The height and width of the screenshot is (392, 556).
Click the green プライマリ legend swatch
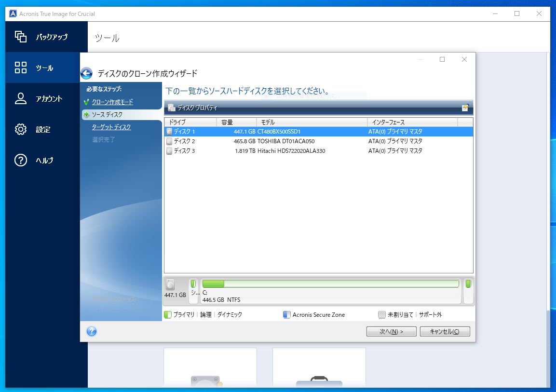pos(168,315)
